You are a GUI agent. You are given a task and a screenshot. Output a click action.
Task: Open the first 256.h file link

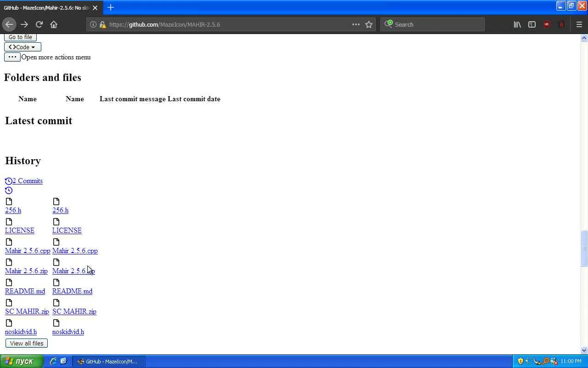pos(13,210)
